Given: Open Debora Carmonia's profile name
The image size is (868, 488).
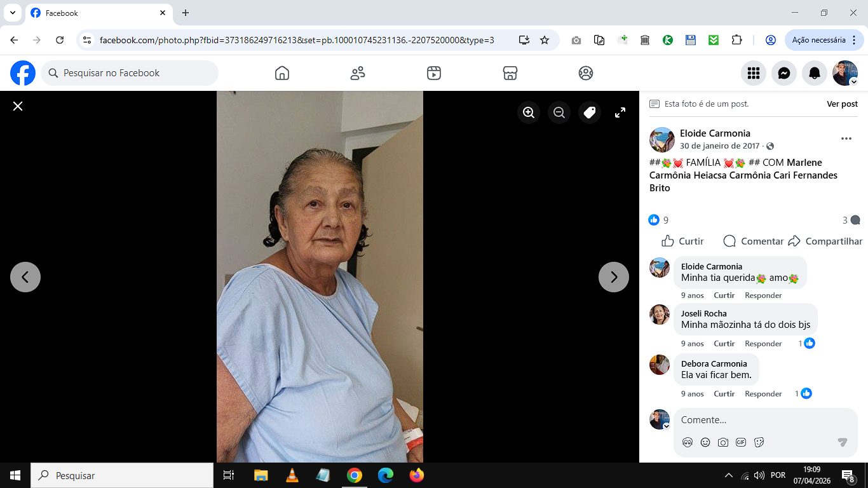Looking at the screenshot, I should pyautogui.click(x=714, y=363).
